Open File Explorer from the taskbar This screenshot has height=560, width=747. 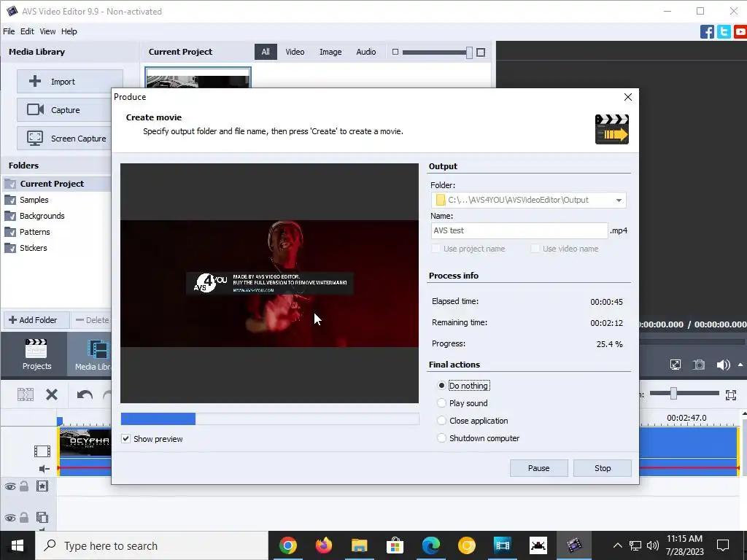(359, 545)
